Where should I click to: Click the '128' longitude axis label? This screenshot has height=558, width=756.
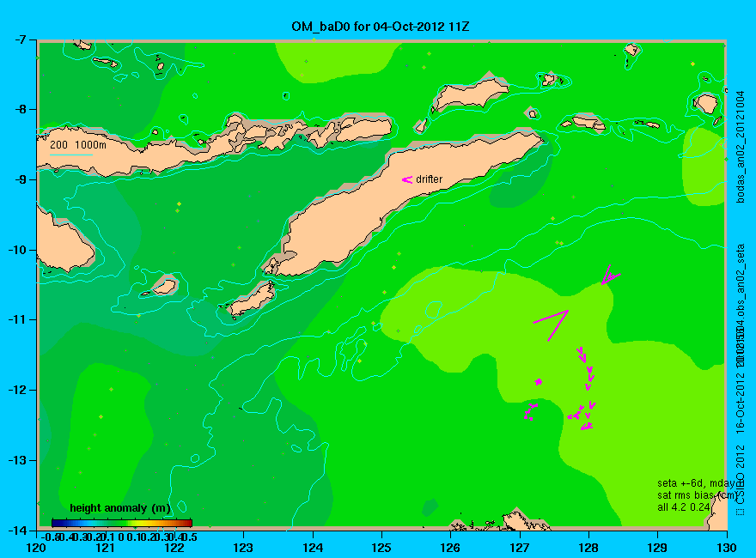coord(588,548)
